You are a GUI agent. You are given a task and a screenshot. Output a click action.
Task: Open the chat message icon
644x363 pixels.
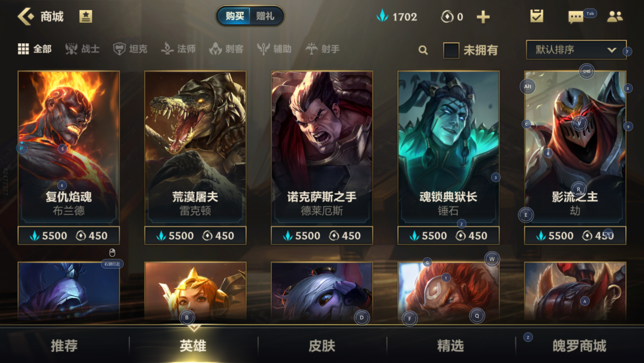[576, 17]
